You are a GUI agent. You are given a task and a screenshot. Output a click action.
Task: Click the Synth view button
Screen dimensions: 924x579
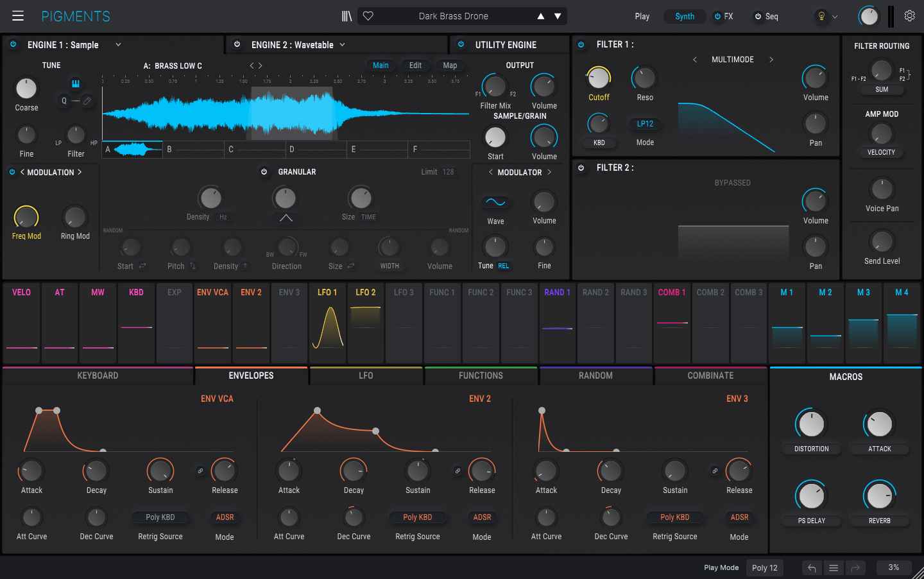685,17
